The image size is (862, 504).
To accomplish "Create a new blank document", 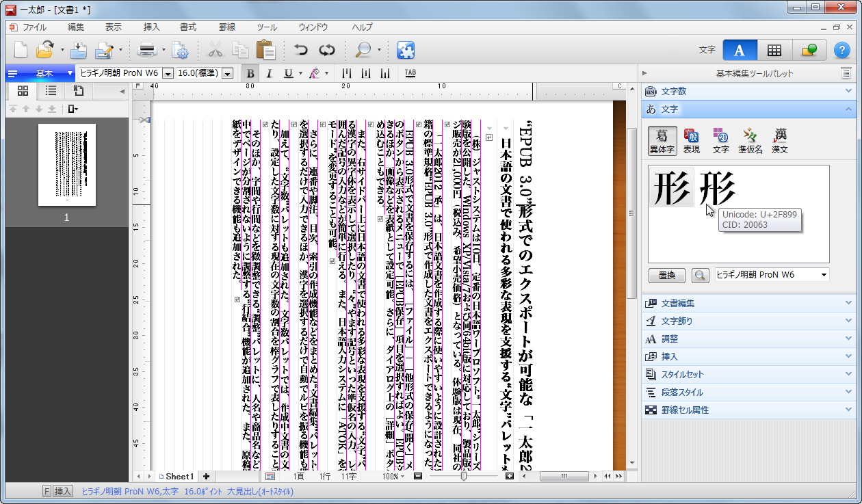I will click(x=21, y=50).
